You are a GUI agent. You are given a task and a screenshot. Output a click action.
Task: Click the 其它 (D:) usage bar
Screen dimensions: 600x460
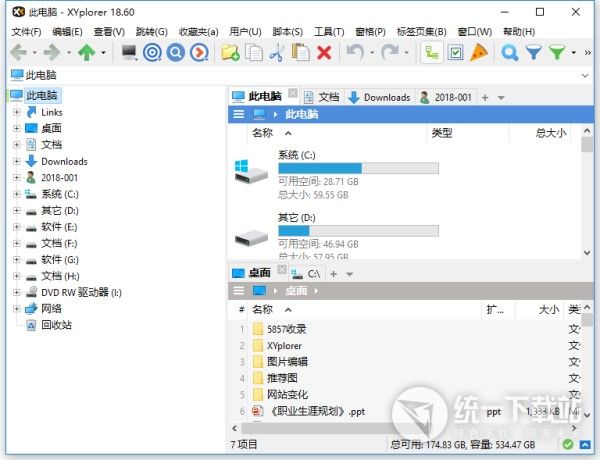[358, 231]
